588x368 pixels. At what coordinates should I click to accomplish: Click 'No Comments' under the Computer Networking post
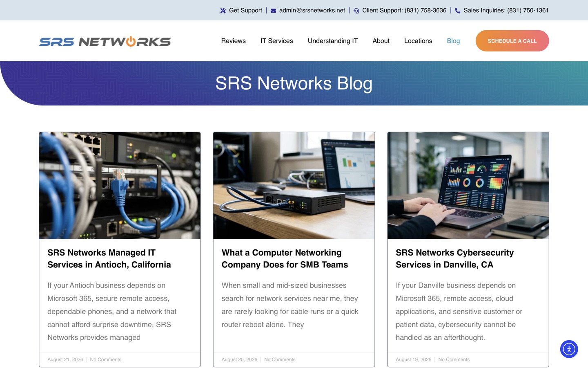point(280,359)
